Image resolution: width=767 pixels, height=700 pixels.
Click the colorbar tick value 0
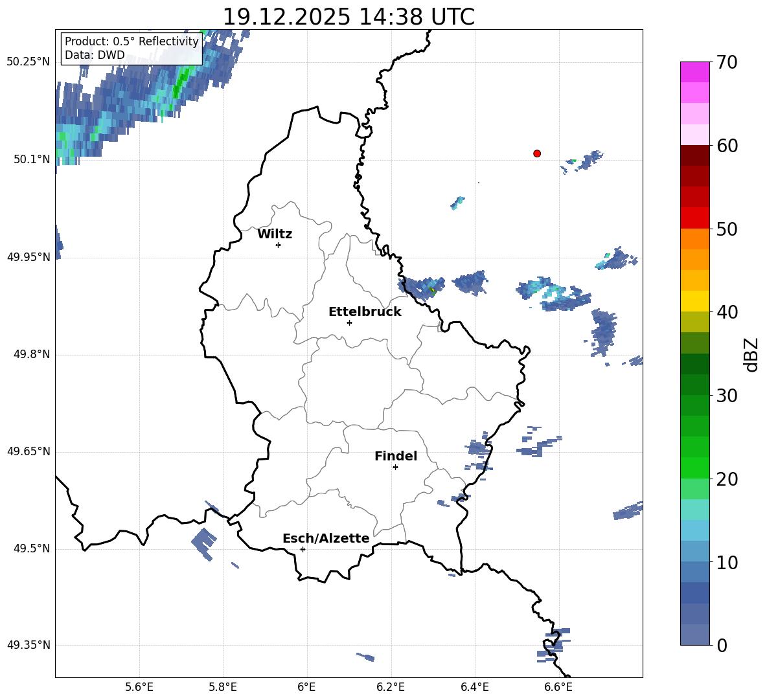[x=722, y=646]
